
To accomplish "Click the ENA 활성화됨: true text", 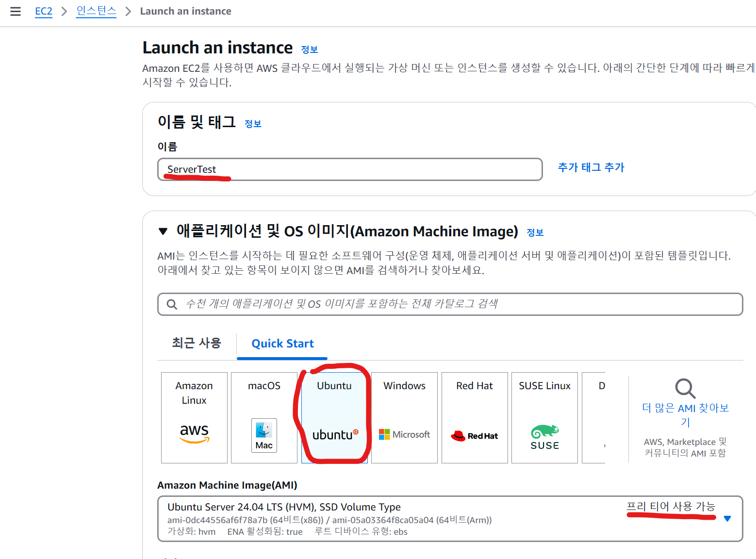I will (x=265, y=532).
